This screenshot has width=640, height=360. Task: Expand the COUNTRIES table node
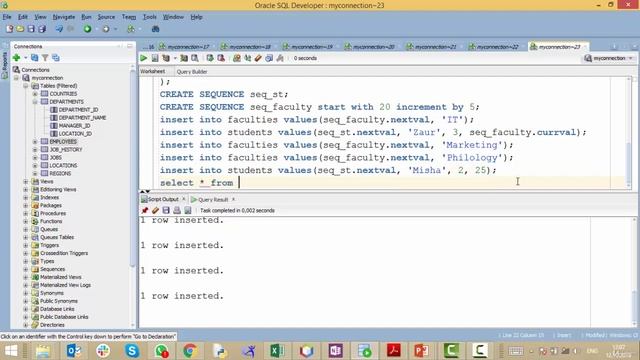click(35, 94)
